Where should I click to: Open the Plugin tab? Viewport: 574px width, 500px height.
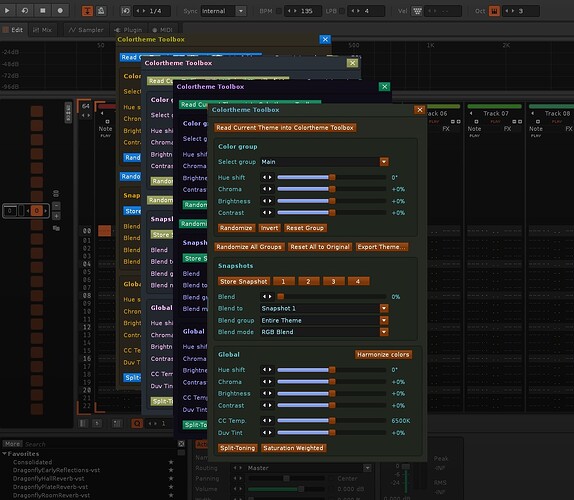(128, 30)
